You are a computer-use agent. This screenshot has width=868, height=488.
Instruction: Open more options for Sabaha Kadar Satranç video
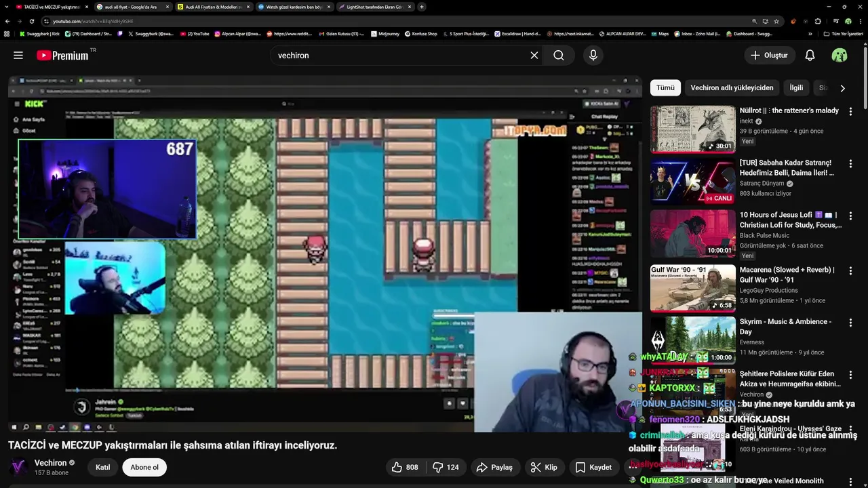point(850,163)
